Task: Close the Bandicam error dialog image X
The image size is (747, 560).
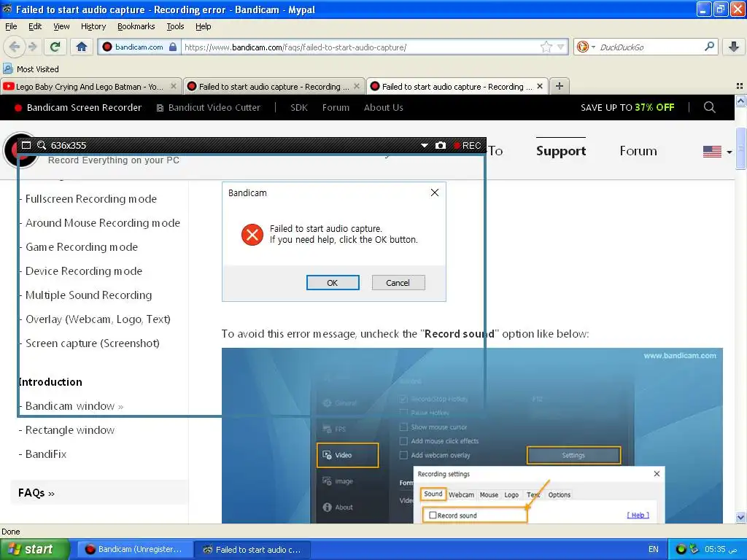Action: 435,192
